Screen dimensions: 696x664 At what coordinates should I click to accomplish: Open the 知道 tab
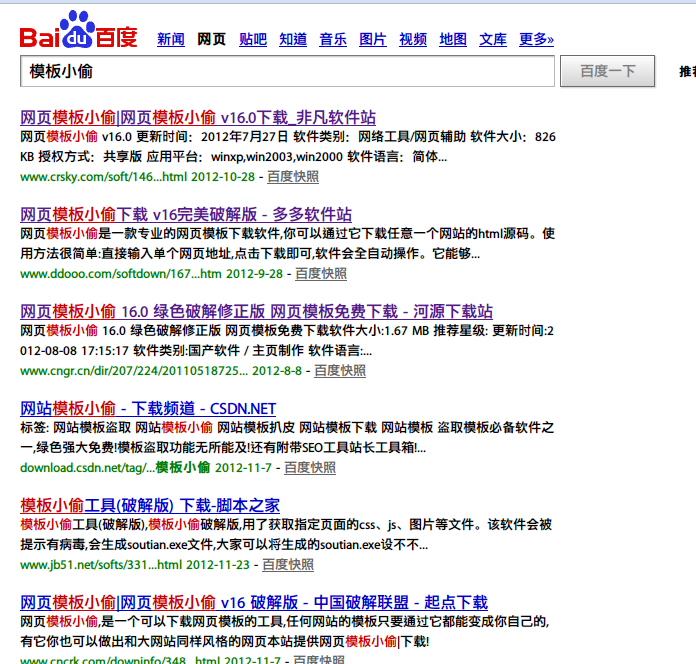pos(293,40)
